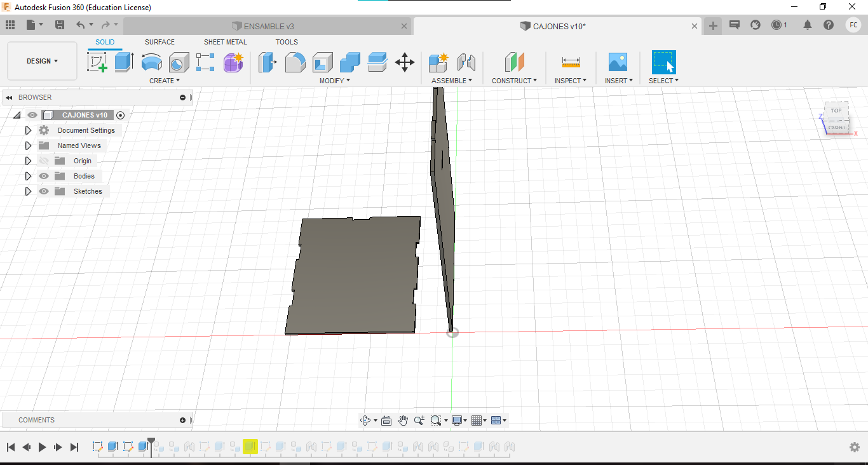
Task: Choose the Shell tool
Action: click(x=322, y=62)
